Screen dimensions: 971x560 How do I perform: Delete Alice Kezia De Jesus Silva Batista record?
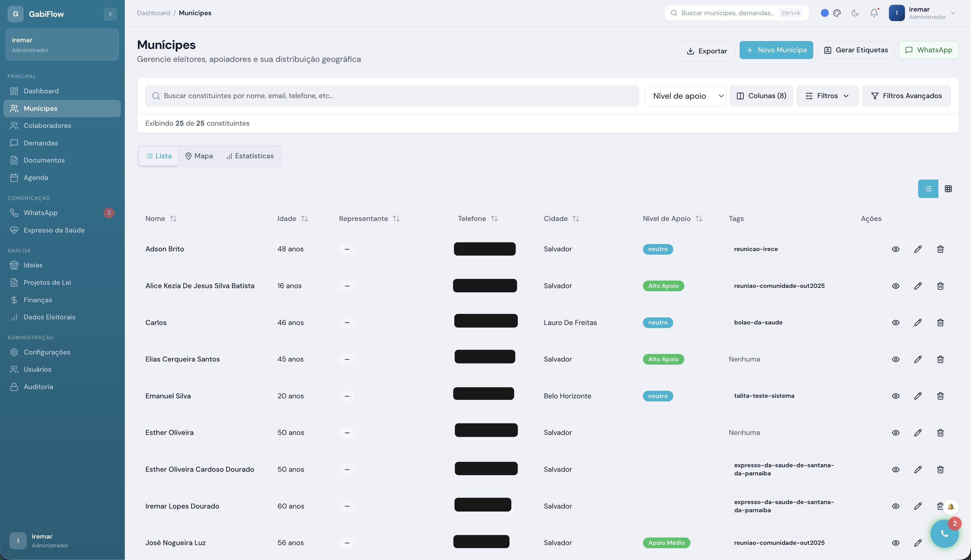(940, 286)
